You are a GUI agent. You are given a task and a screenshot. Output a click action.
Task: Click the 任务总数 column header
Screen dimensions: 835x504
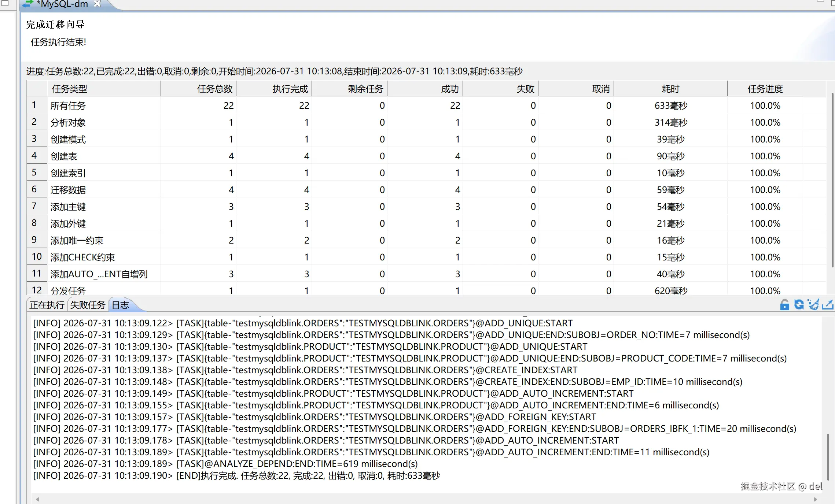(199, 89)
